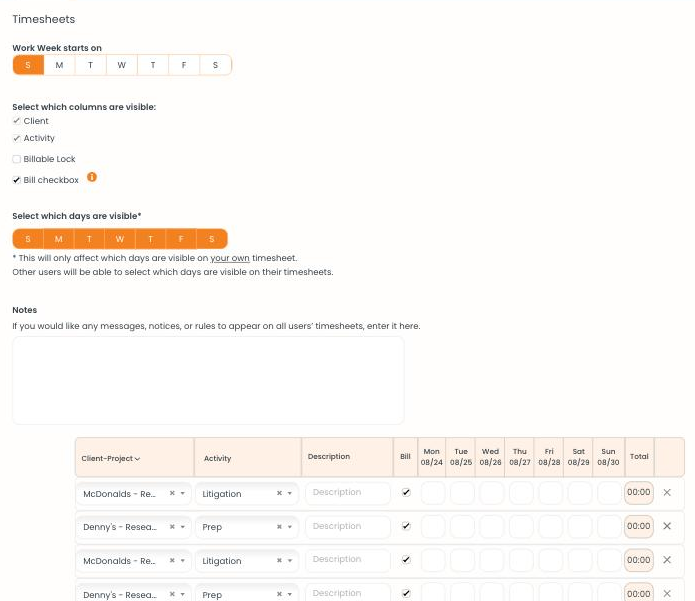Toggle Tuesday in visible days selector
Viewport: 695px width, 601px height.
89,239
